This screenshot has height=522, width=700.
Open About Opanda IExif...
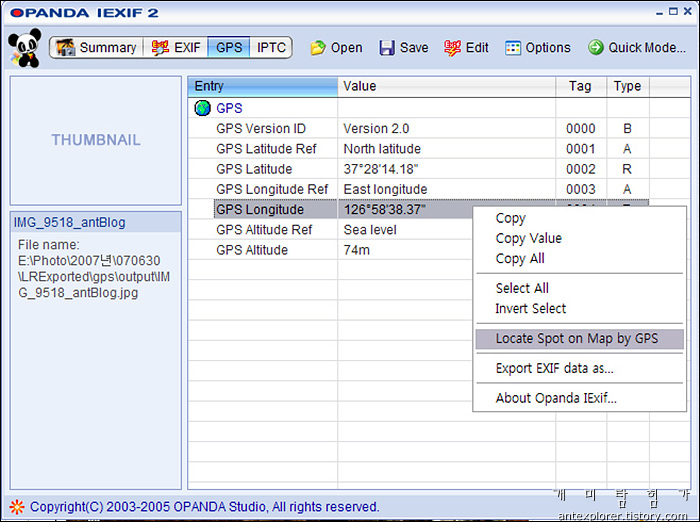556,398
